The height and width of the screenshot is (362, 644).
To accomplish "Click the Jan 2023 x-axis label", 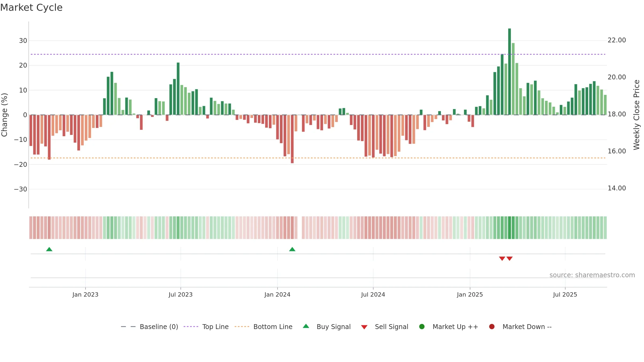I will point(85,294).
